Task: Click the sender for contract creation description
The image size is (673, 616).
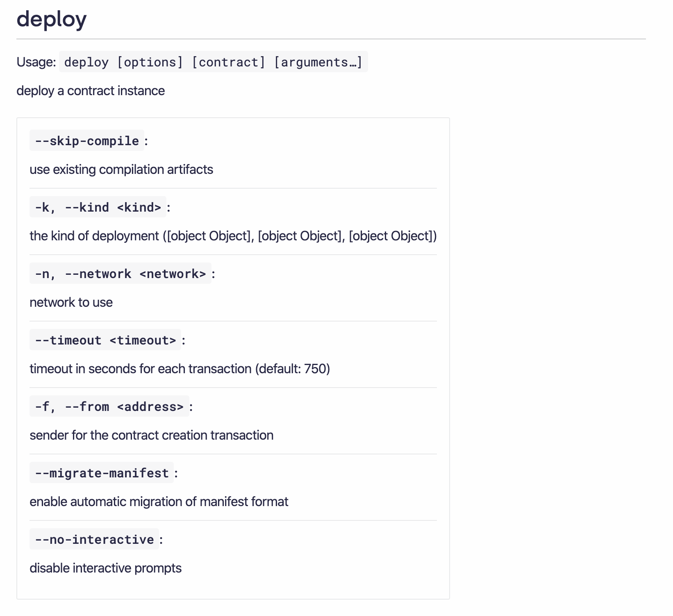Action: (x=152, y=435)
